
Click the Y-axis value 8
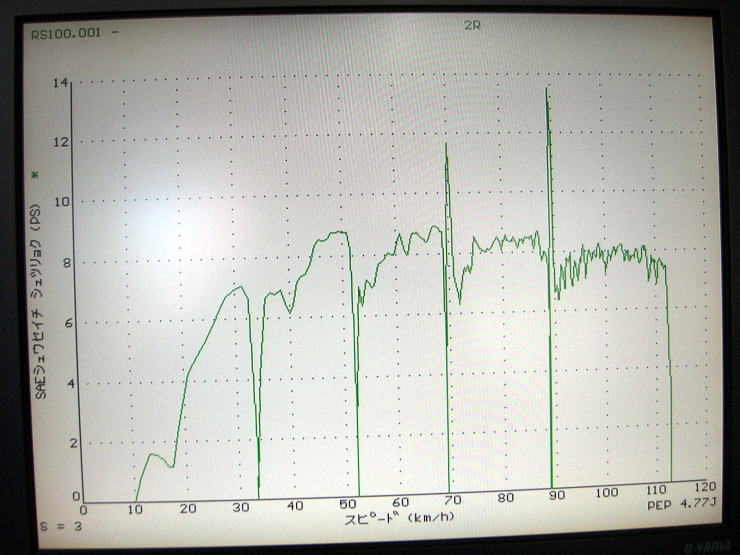[67, 263]
